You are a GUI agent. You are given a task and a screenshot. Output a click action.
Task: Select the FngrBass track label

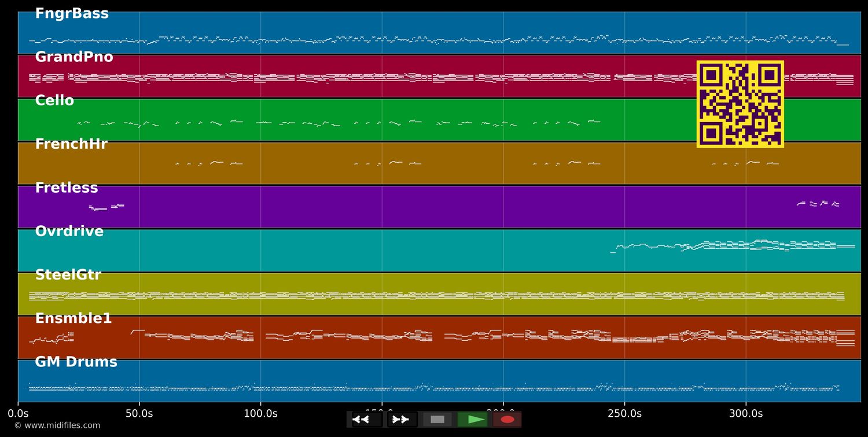[x=72, y=14]
